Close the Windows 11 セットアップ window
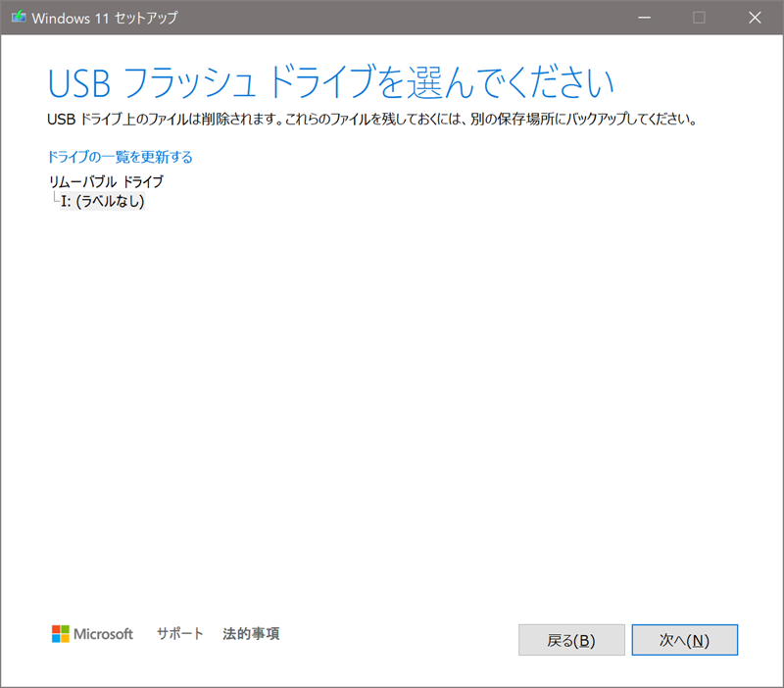The height and width of the screenshot is (688, 784). (x=755, y=18)
